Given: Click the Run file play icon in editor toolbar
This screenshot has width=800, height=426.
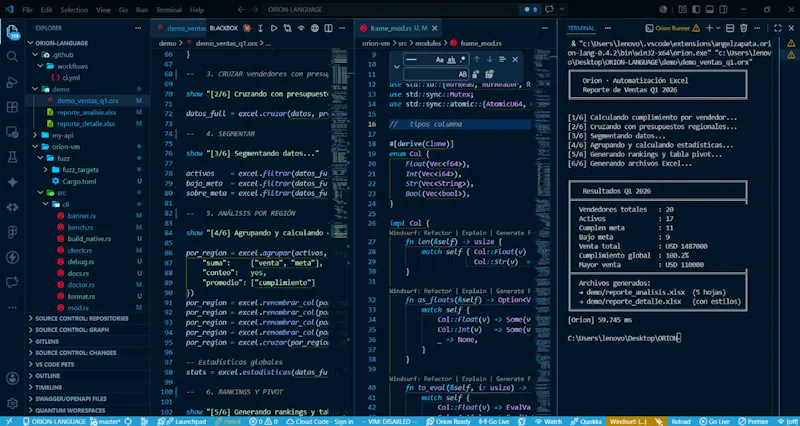Looking at the screenshot, I should coord(274,29).
